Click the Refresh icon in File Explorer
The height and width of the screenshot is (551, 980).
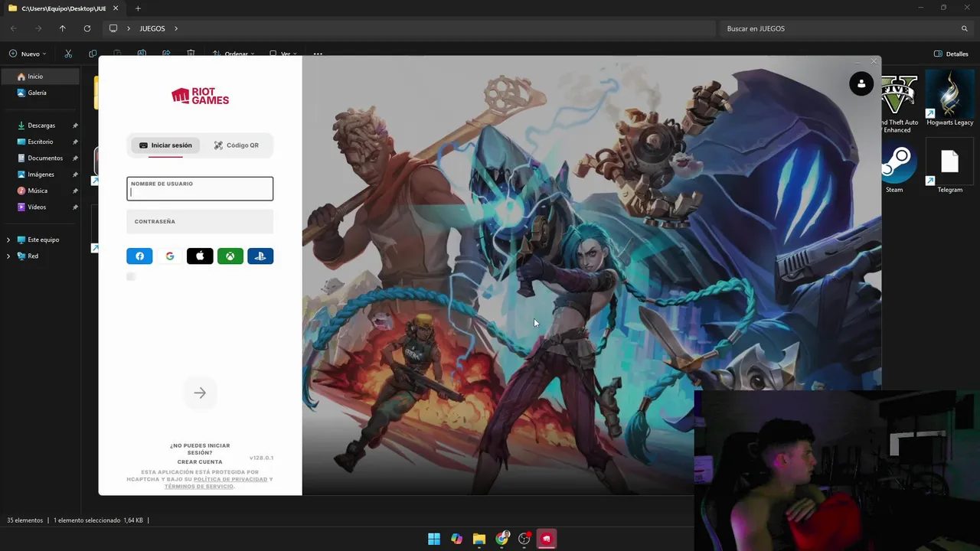(x=87, y=28)
